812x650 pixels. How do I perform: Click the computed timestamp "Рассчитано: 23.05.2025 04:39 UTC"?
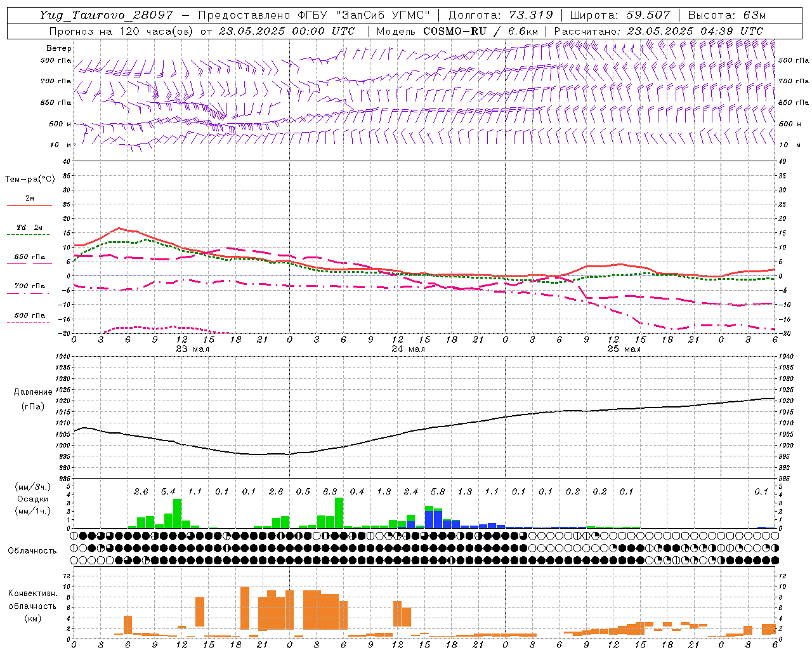[x=658, y=31]
